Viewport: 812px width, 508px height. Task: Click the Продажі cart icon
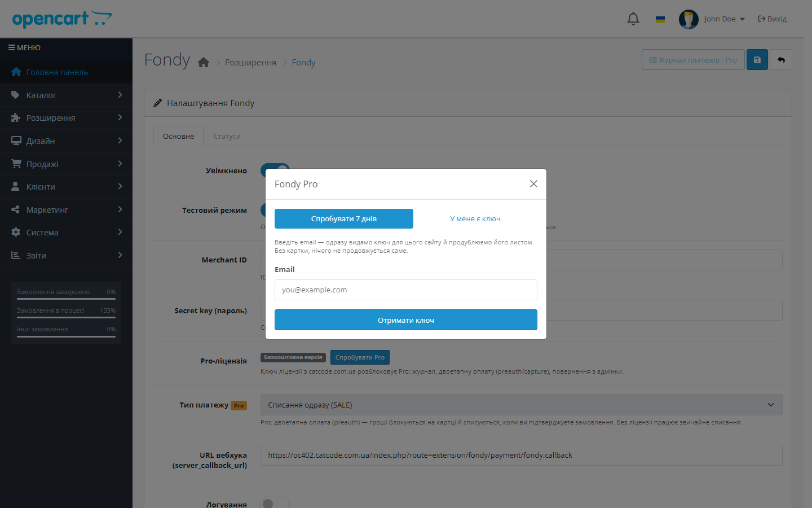[16, 164]
